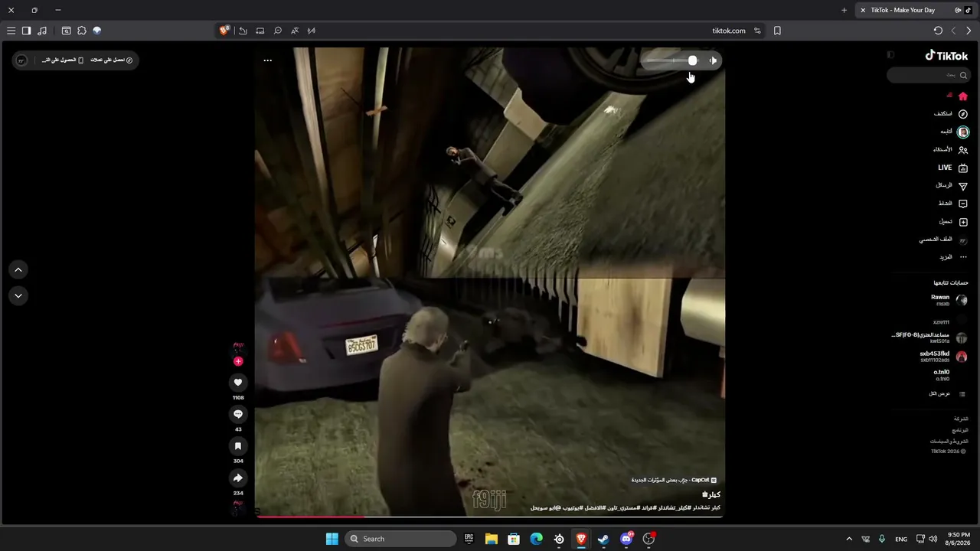Screen dimensions: 980x551
Task: Click the zoom magnifier icon in address bar
Action: point(278,31)
